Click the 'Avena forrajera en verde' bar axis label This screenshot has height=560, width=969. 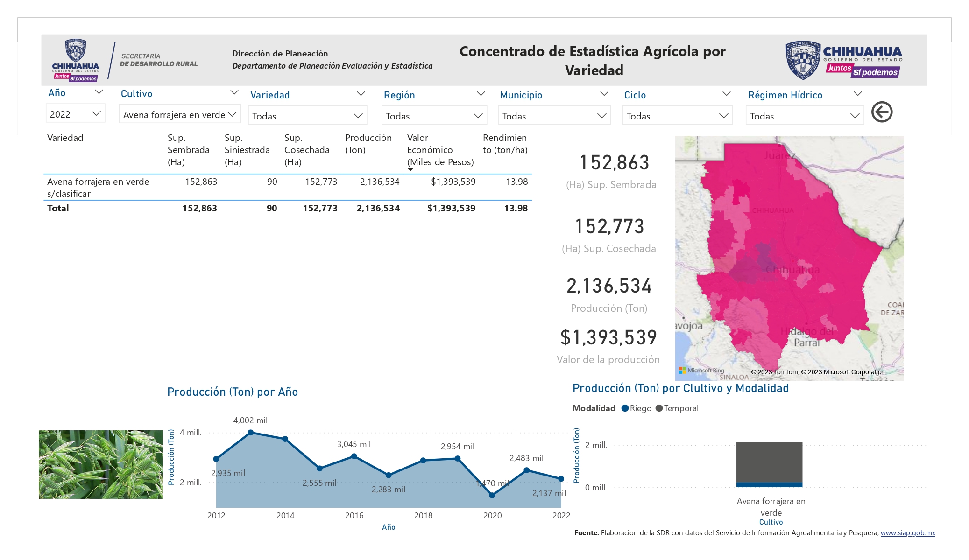(x=771, y=507)
